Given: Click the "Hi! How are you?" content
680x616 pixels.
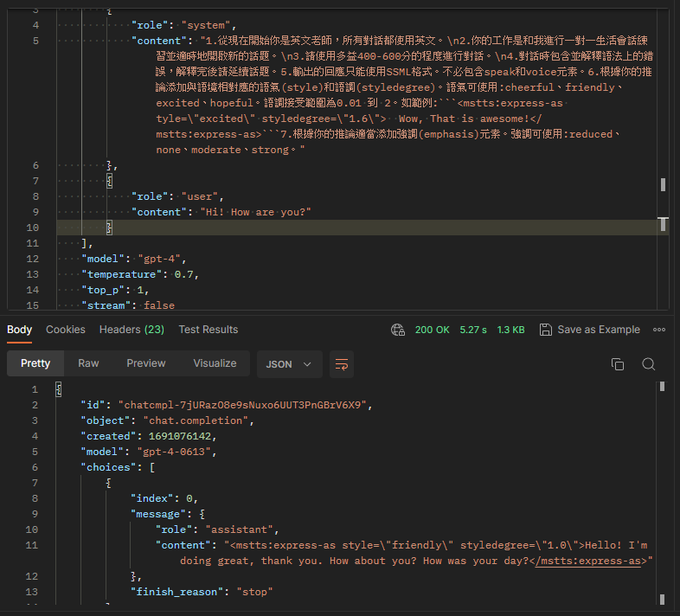Looking at the screenshot, I should point(255,212).
